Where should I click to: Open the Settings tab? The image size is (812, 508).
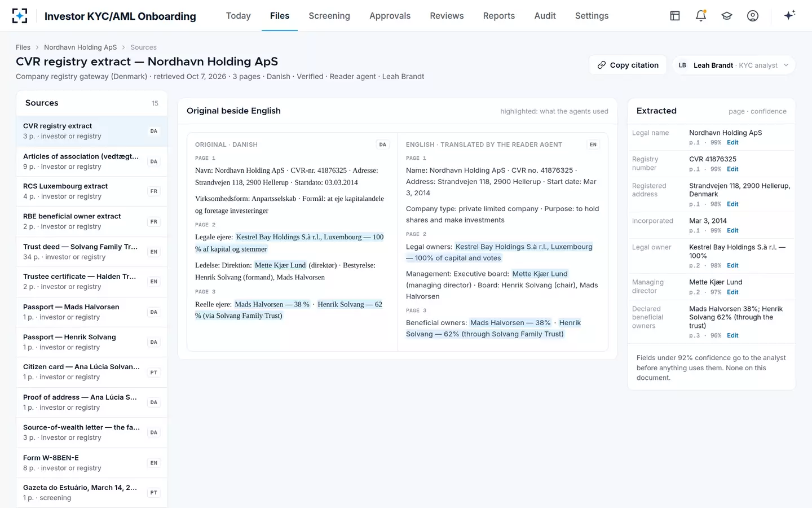click(x=592, y=16)
